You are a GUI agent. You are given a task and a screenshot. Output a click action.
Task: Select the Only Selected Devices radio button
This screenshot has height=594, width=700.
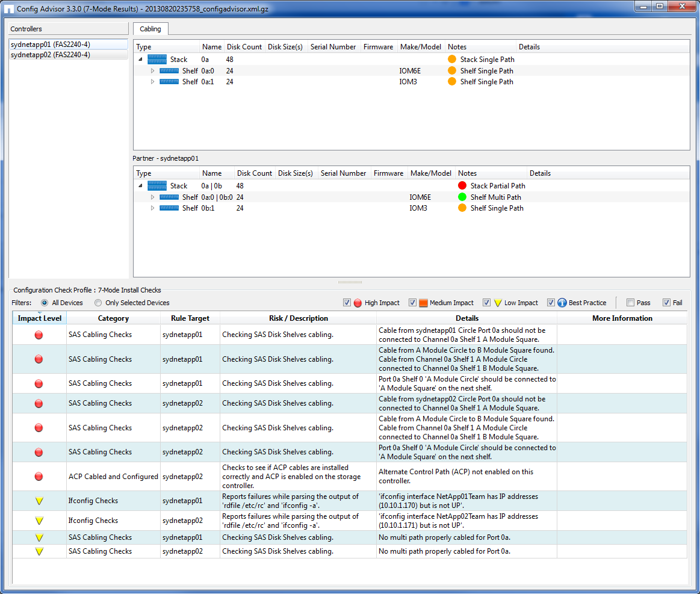(x=98, y=303)
